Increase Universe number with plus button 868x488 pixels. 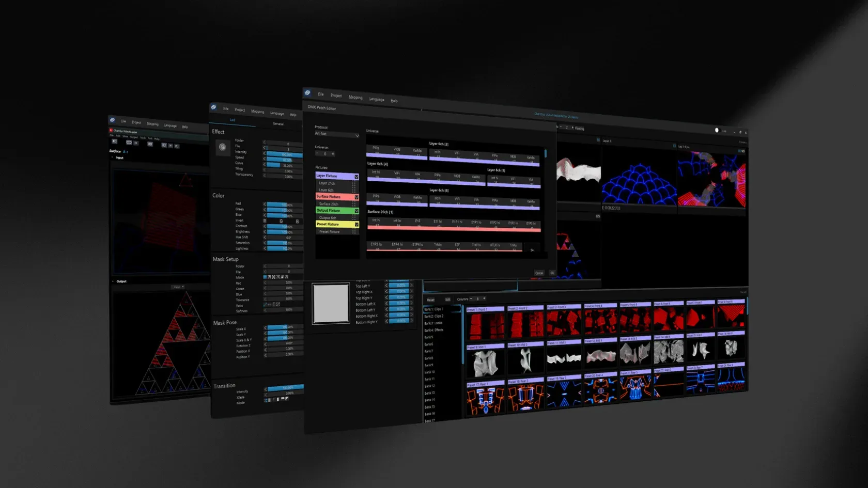click(333, 154)
